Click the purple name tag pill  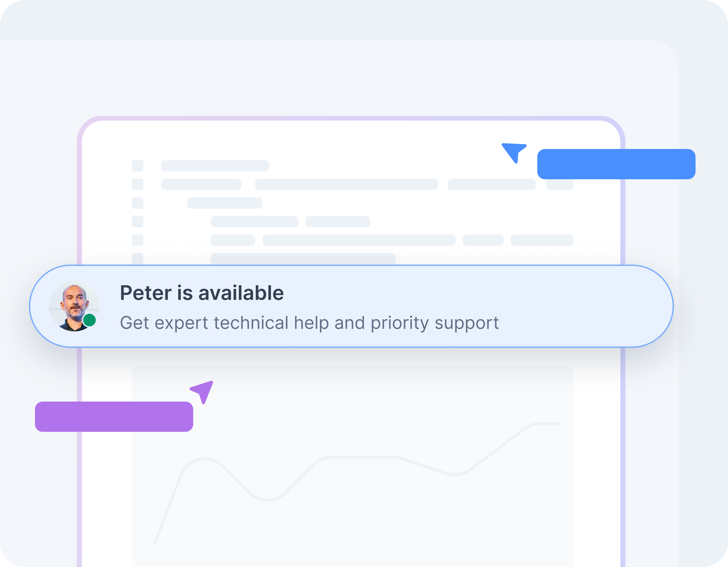click(x=114, y=416)
